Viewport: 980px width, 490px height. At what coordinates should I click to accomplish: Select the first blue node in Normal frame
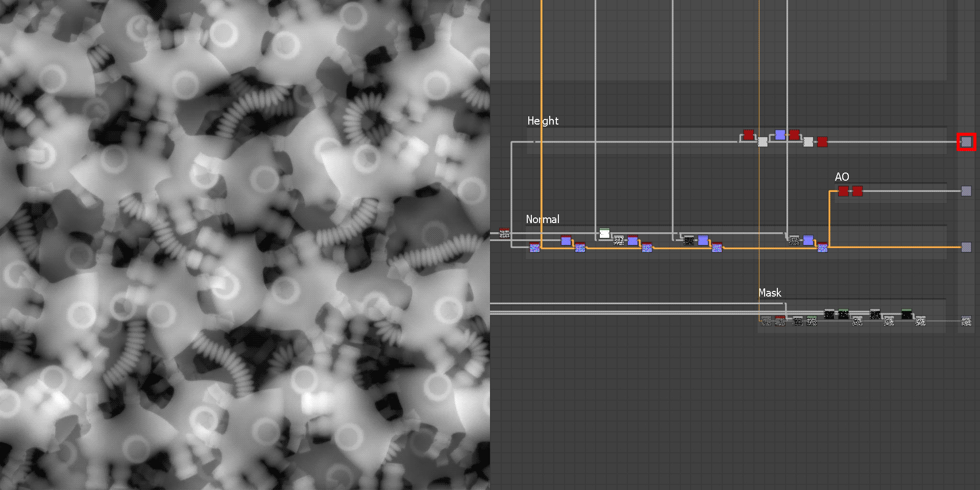(566, 240)
